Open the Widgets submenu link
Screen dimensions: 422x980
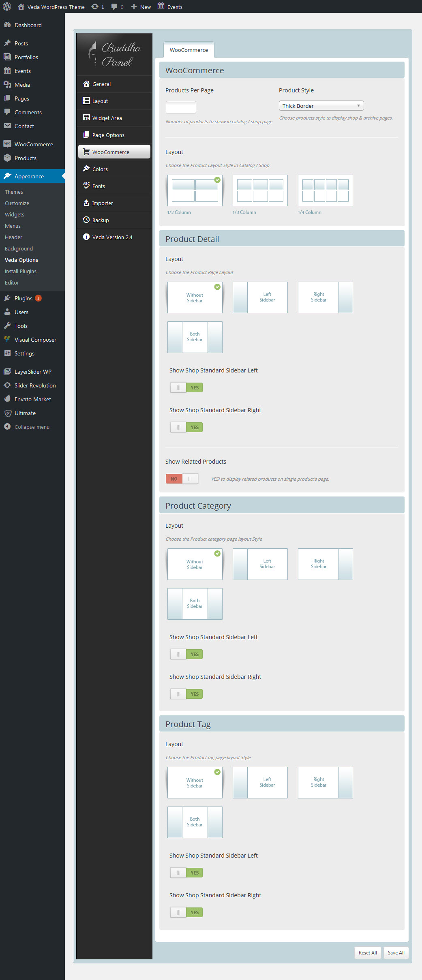click(x=15, y=214)
